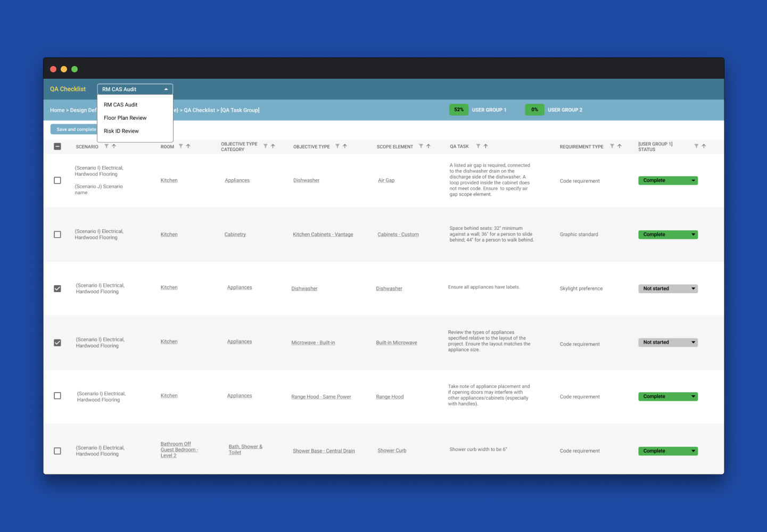The image size is (767, 532).
Task: Go to Home breadcrumb link
Action: click(x=57, y=110)
